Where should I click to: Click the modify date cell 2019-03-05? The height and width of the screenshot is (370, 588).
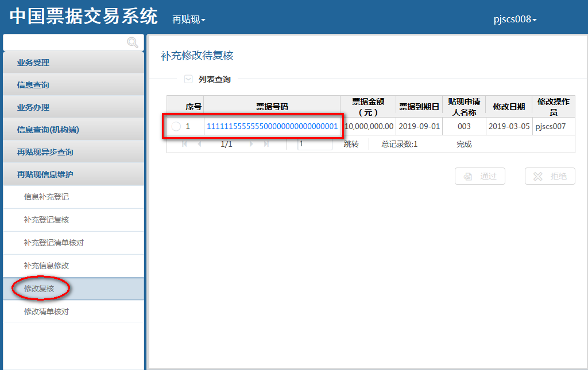pyautogui.click(x=509, y=127)
